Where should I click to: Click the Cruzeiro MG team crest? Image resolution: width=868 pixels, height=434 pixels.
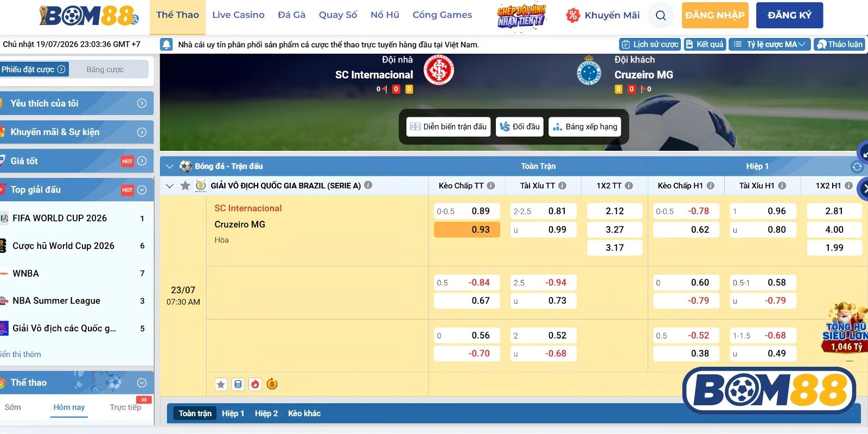pos(589,71)
